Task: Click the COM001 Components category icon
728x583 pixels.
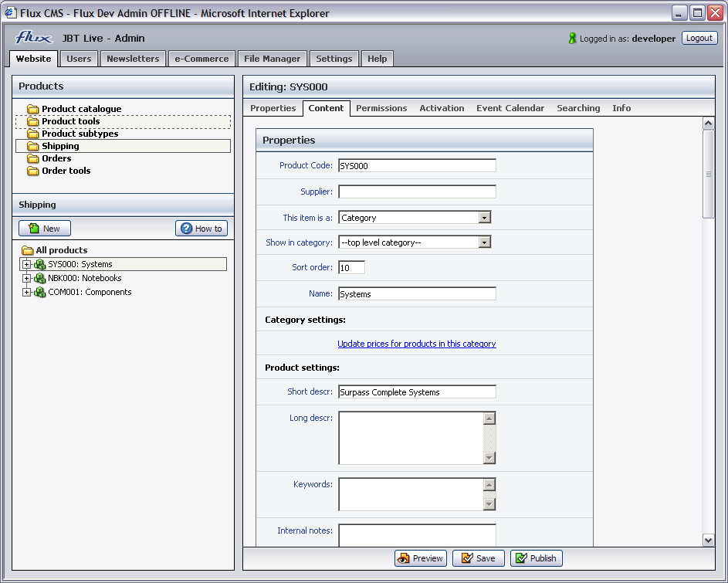Action: click(40, 292)
